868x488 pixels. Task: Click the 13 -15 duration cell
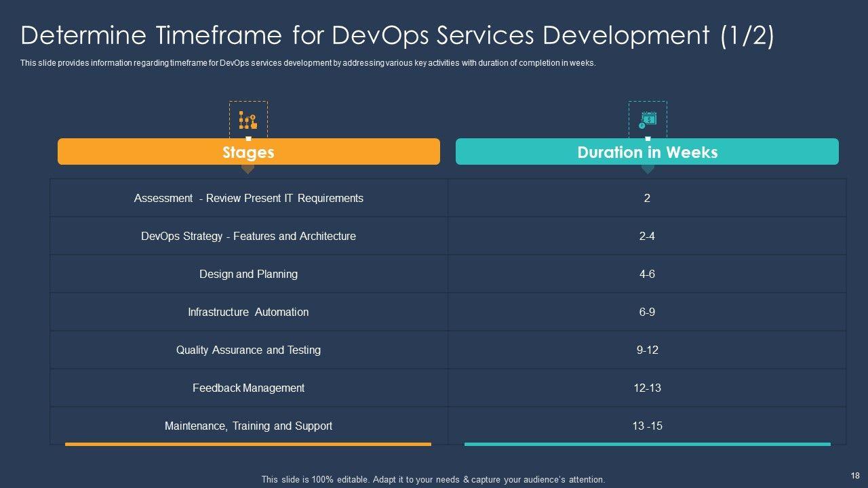coord(647,426)
